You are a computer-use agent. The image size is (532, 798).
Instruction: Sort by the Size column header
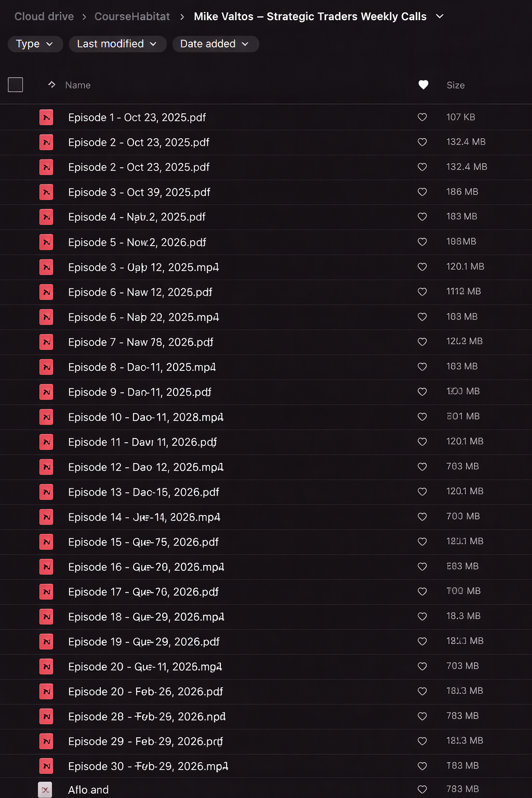pos(456,85)
